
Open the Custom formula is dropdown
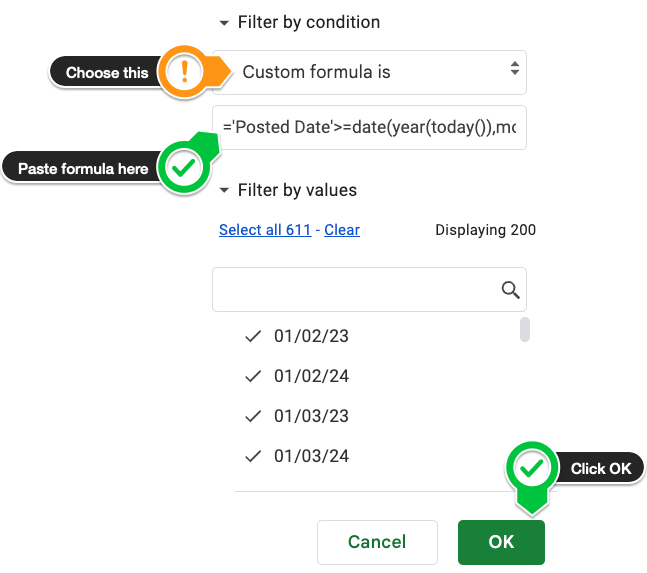point(369,72)
